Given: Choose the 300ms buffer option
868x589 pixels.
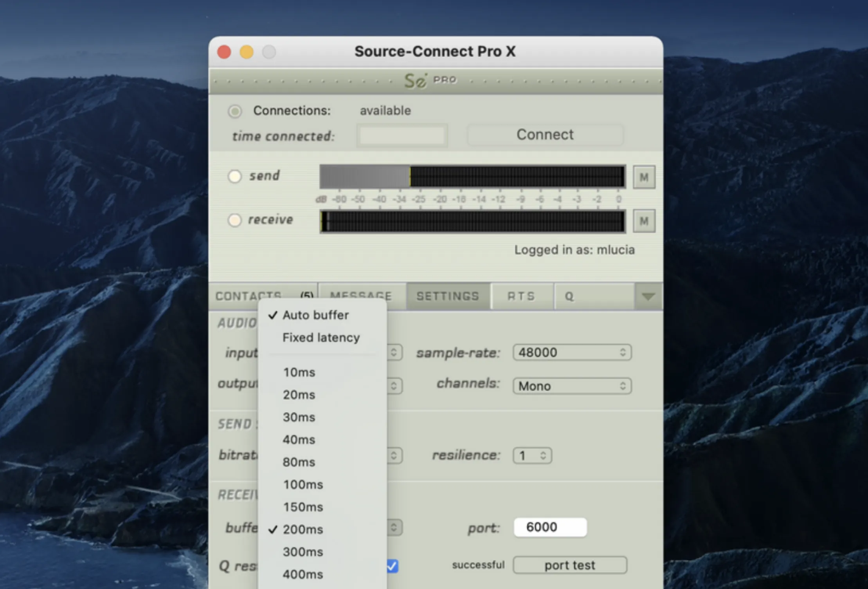Looking at the screenshot, I should coord(322,552).
